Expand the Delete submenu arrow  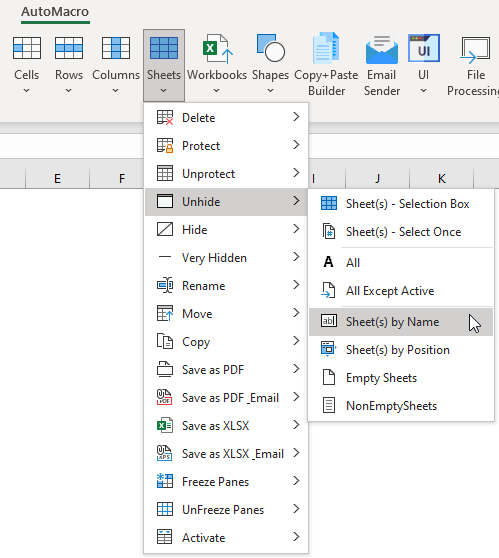[296, 117]
